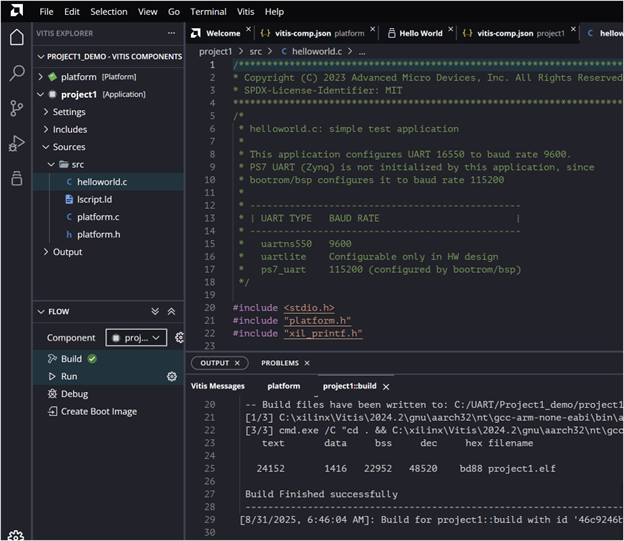This screenshot has height=541, width=624.
Task: Click the Build hammer icon
Action: (x=52, y=359)
